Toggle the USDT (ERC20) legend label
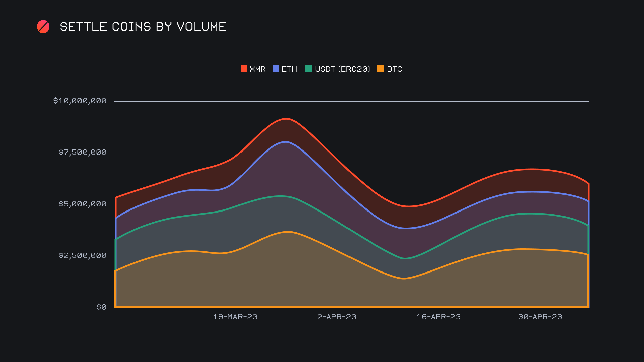The image size is (644, 362). click(x=342, y=69)
